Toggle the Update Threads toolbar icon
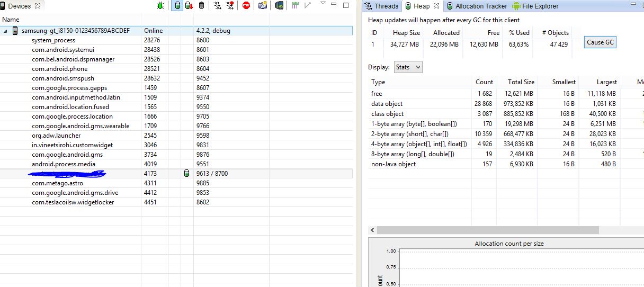The width and height of the screenshot is (644, 287). pyautogui.click(x=217, y=5)
